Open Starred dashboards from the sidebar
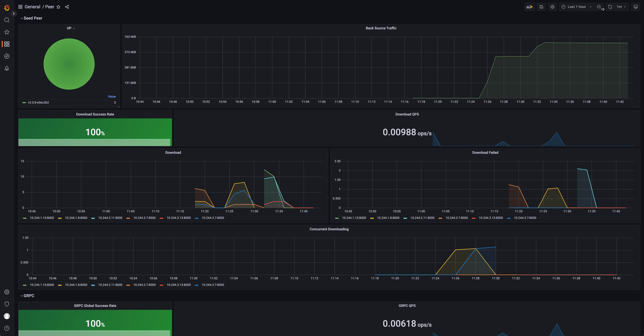Image resolution: width=644 pixels, height=336 pixels. tap(7, 32)
